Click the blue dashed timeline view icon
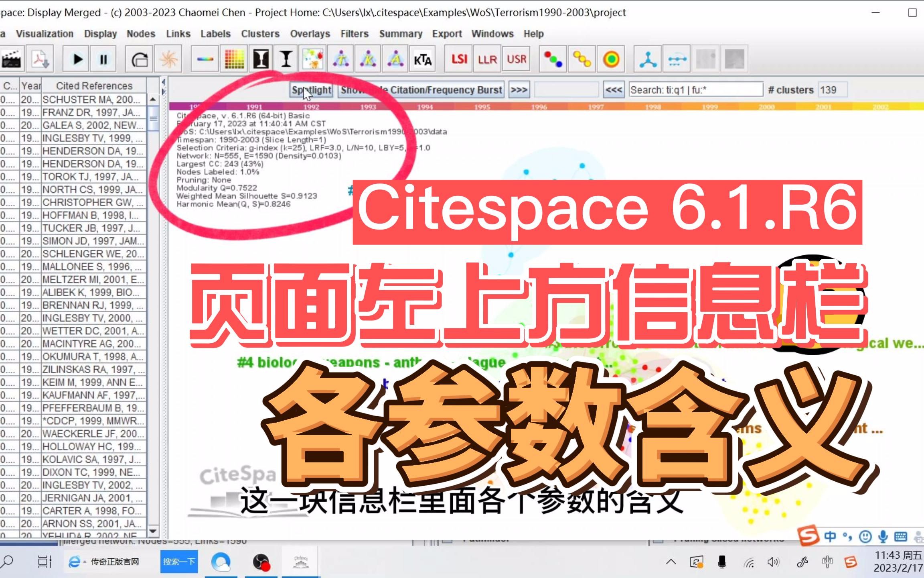 (677, 59)
